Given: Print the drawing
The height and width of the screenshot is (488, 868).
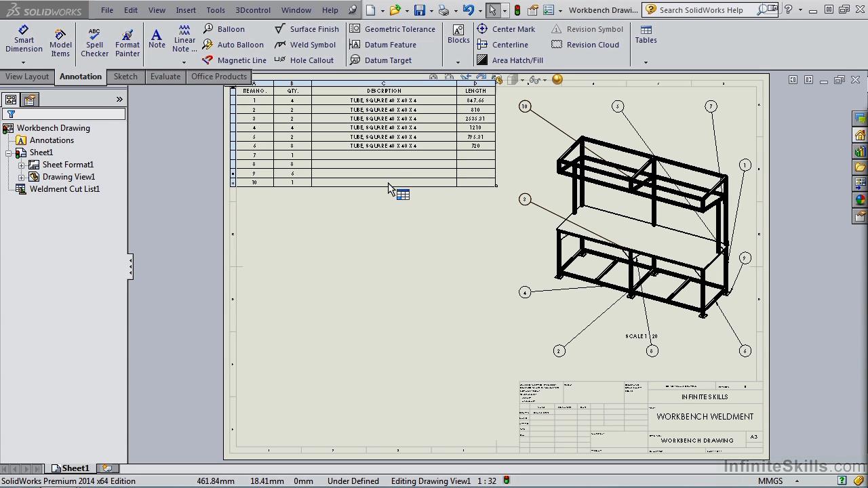Looking at the screenshot, I should point(443,10).
